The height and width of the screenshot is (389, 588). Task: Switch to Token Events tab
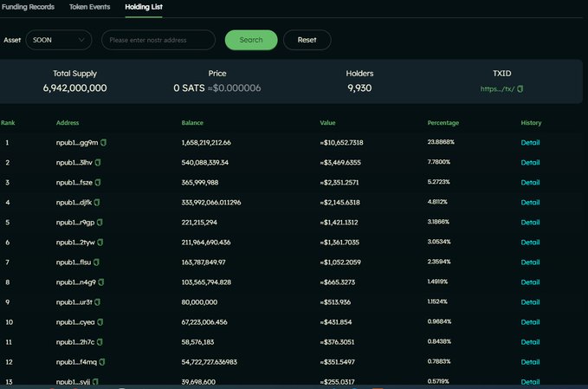(x=89, y=7)
